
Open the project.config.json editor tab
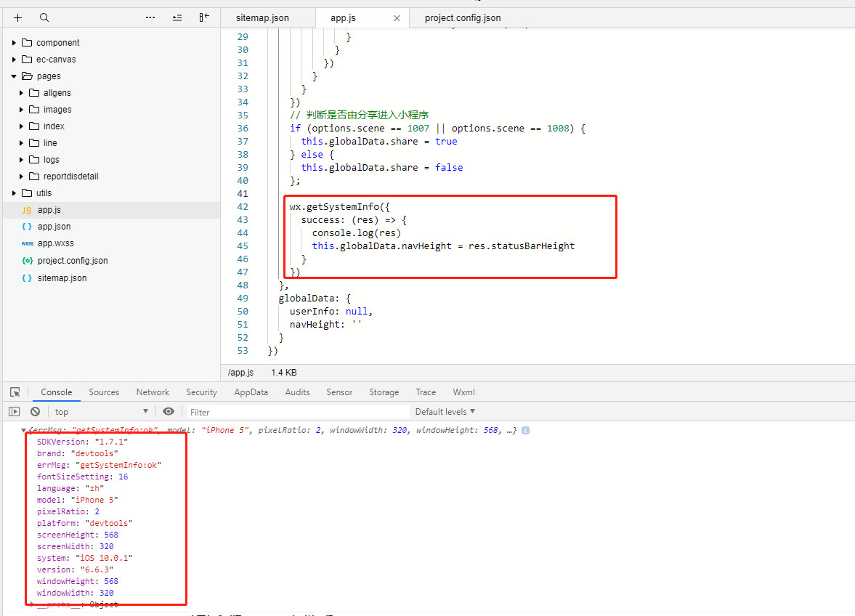pyautogui.click(x=463, y=18)
